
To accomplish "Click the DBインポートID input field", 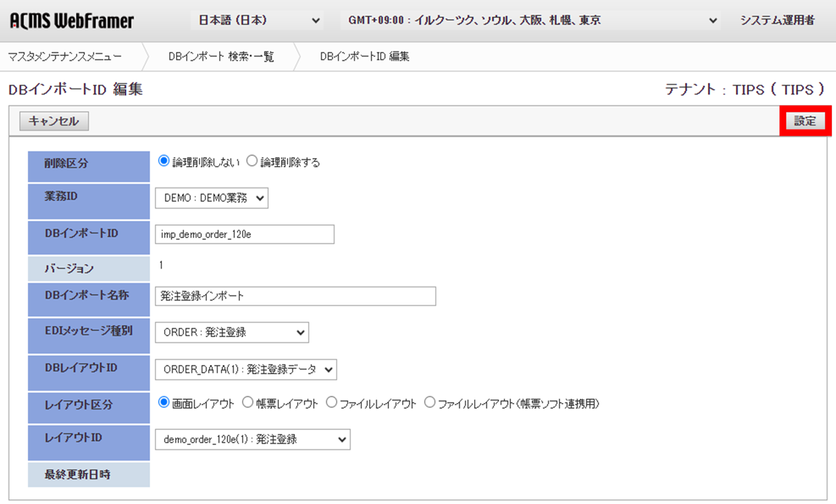I will click(x=244, y=234).
